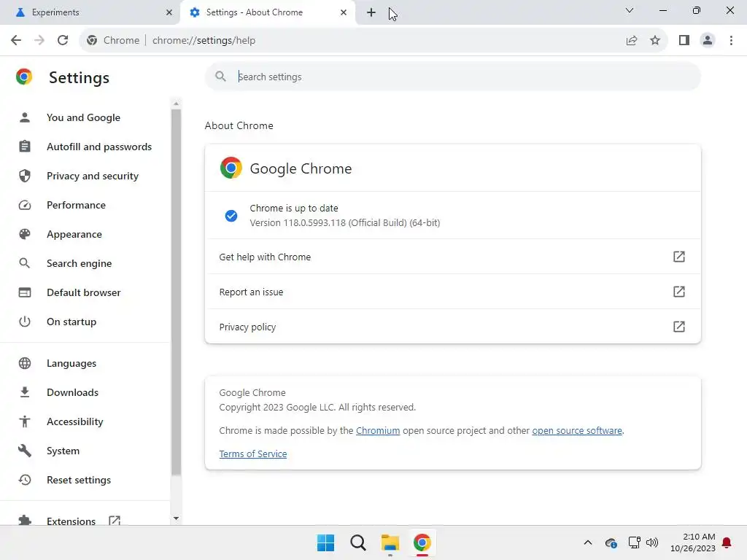Click external-link icon on Get help with Chrome
747x560 pixels.
point(679,257)
